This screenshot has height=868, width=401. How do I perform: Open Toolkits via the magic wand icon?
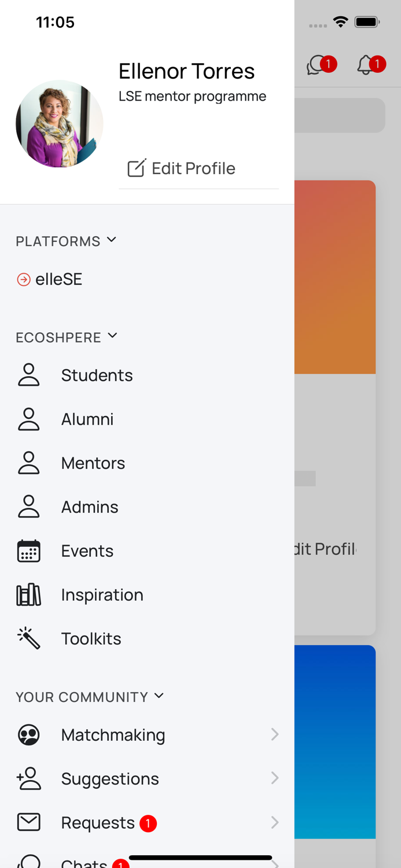click(28, 638)
